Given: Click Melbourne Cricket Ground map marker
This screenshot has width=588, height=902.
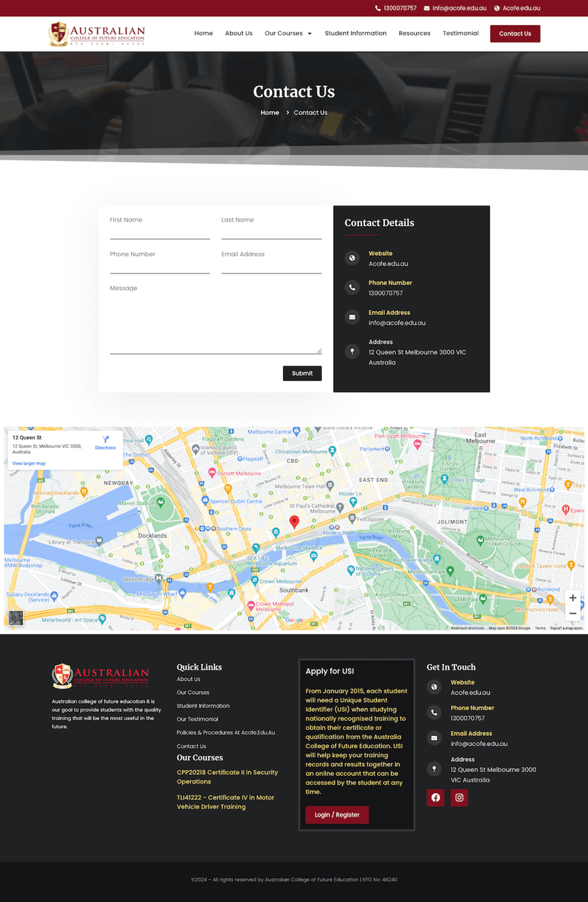Looking at the screenshot, I should (x=480, y=540).
